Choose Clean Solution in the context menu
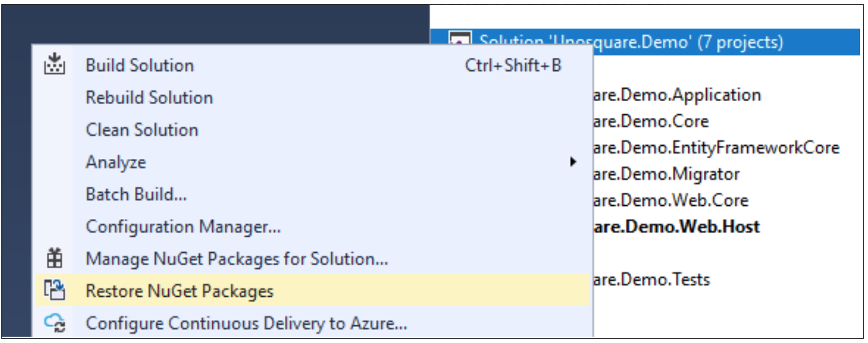 (x=142, y=130)
